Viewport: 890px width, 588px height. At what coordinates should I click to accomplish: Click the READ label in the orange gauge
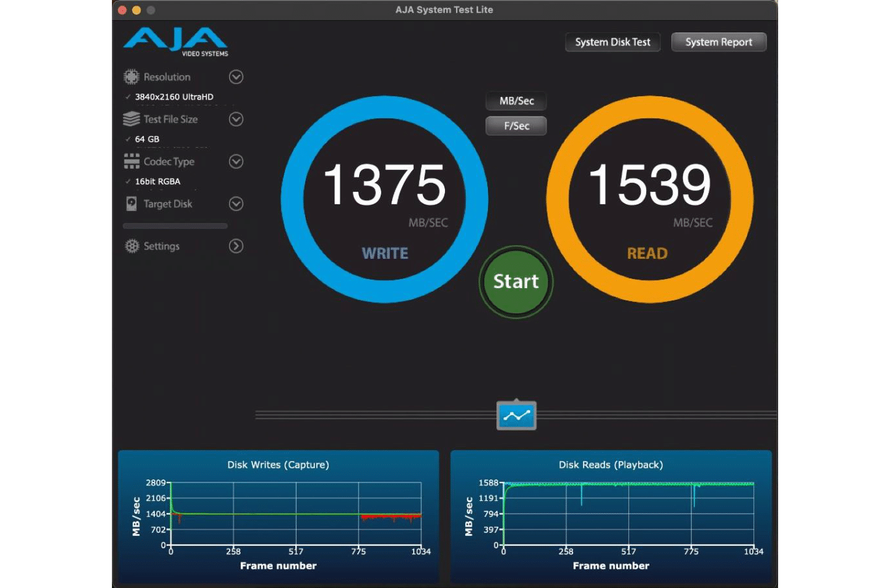pos(647,254)
